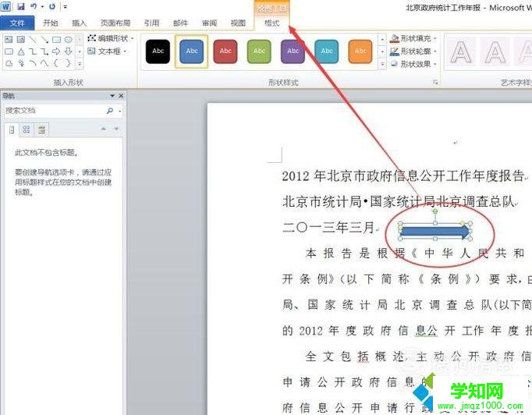Move to next row of shapes gallery
Screen dimensions: 532x415
click(79, 52)
